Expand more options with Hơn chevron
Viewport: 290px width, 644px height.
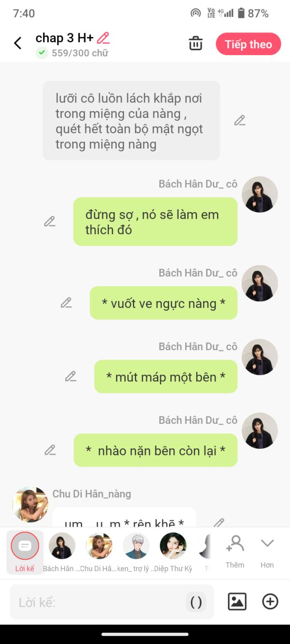[x=267, y=551]
